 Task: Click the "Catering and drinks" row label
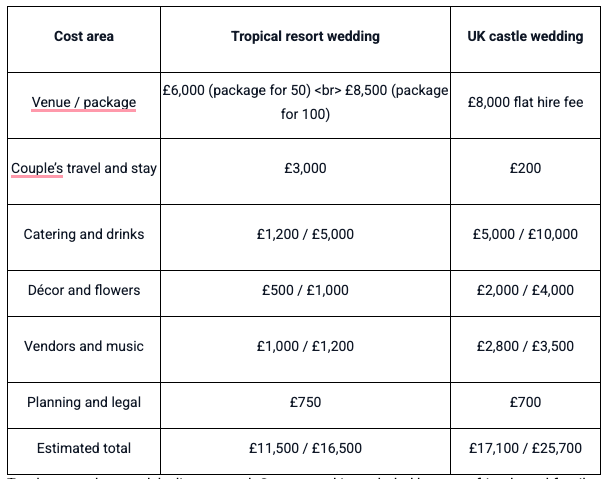coord(84,234)
